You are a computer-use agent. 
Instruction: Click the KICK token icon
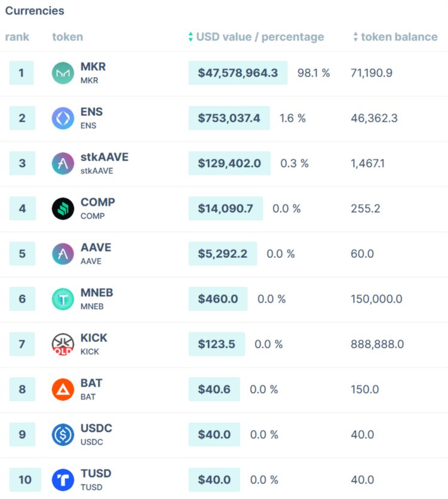pyautogui.click(x=63, y=344)
